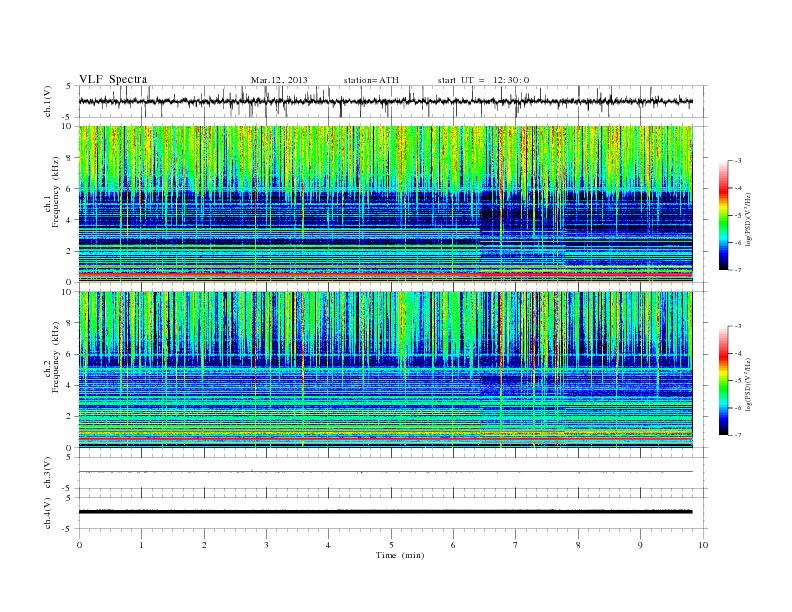792x612 pixels.
Task: Click the ch.2 spectrogram color scale bar
Action: pos(723,380)
